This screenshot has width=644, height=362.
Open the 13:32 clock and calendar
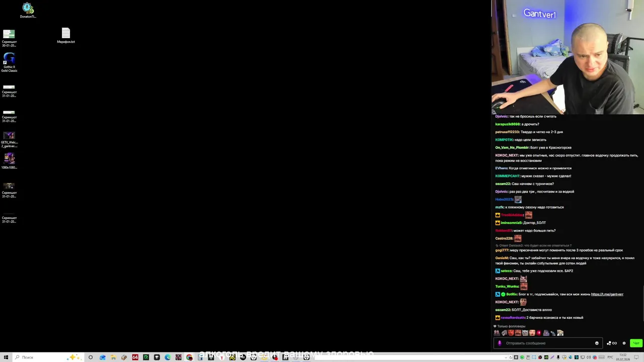tap(623, 357)
